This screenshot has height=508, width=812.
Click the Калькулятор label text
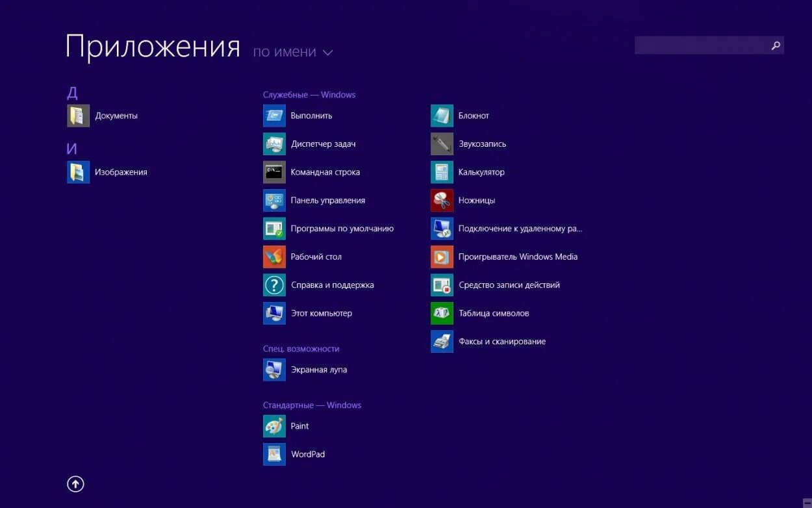tap(481, 172)
